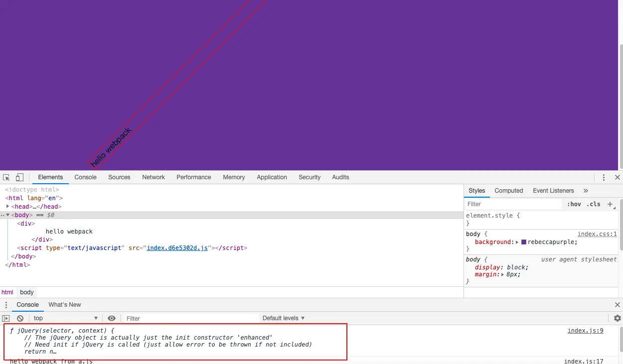Open the Application tab
The height and width of the screenshot is (364, 623).
click(x=272, y=177)
